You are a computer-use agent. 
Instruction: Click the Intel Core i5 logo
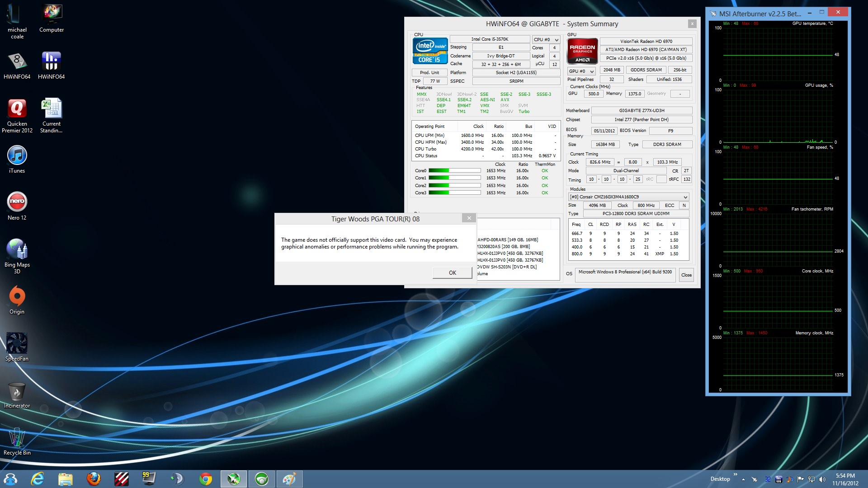pos(430,51)
